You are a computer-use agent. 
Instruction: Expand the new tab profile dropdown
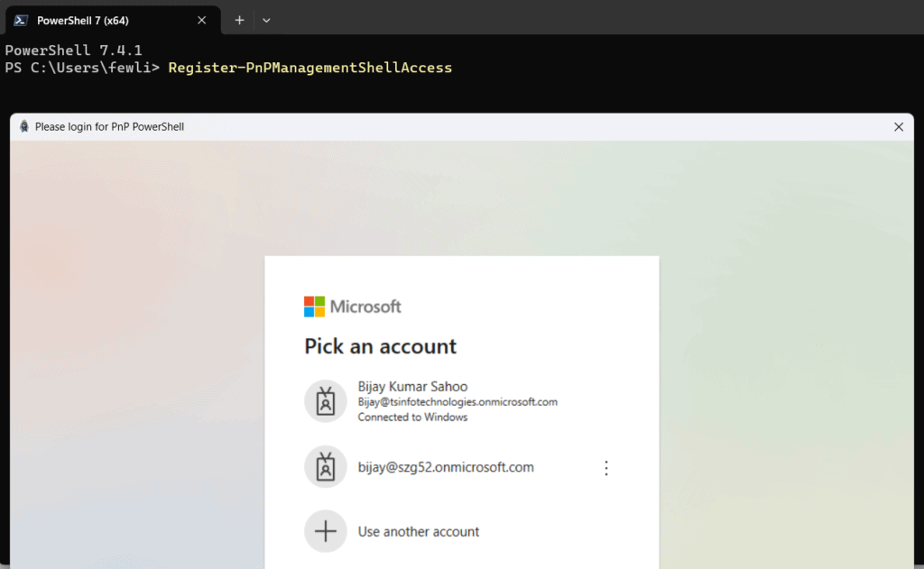[x=266, y=20]
